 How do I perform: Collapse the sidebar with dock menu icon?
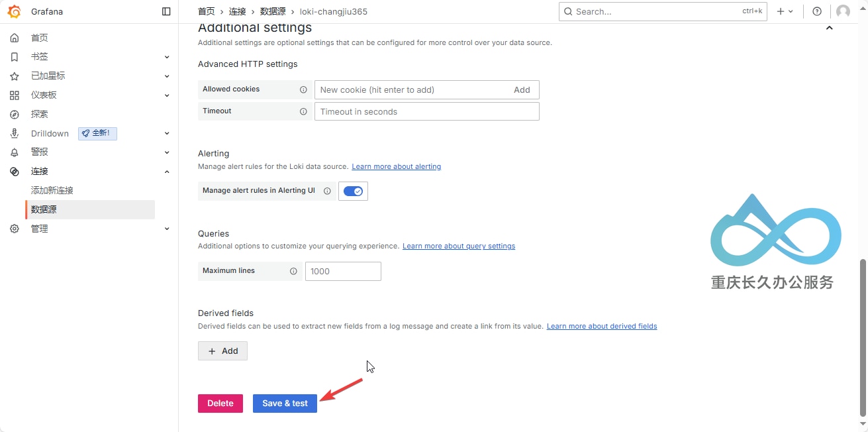166,11
